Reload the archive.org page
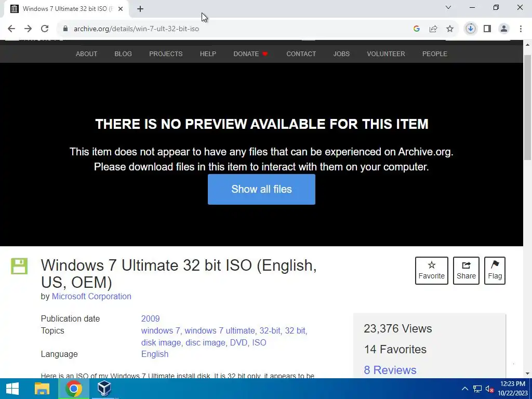532x399 pixels. (45, 29)
